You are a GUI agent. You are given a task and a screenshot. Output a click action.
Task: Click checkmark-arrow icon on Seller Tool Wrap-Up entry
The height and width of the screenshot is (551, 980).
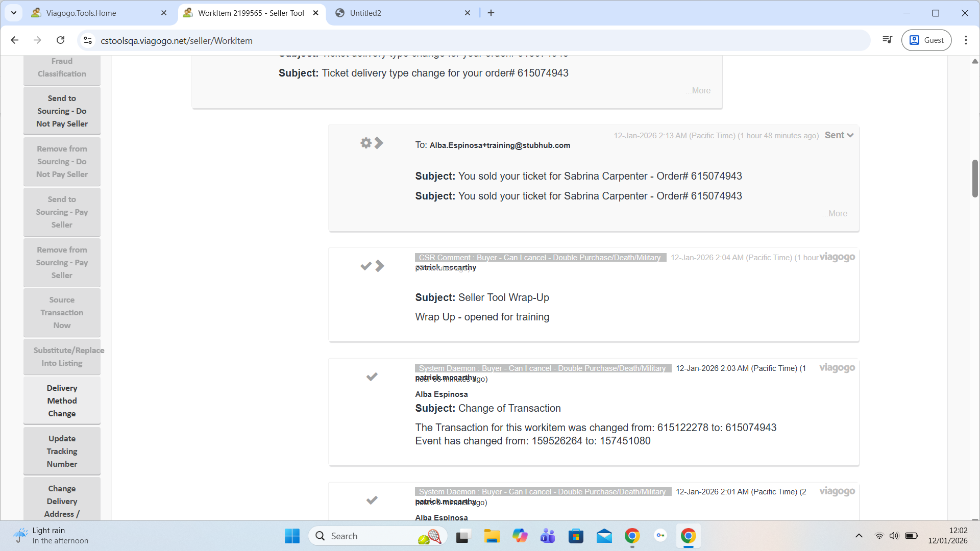(372, 266)
